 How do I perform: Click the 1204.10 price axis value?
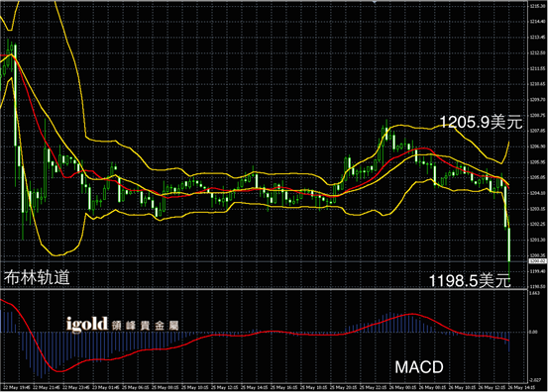click(x=537, y=193)
